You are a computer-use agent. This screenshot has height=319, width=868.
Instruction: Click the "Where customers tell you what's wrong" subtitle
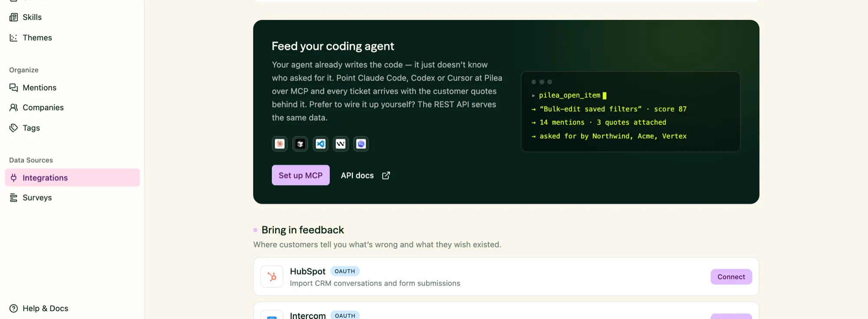click(x=377, y=244)
